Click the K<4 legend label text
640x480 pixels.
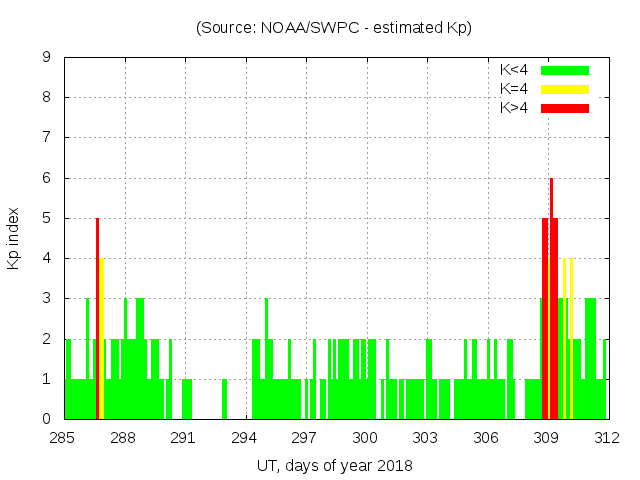point(514,70)
